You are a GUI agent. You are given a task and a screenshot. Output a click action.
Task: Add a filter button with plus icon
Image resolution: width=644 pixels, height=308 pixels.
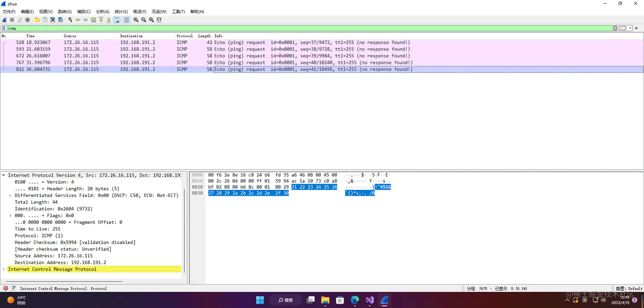pos(636,28)
